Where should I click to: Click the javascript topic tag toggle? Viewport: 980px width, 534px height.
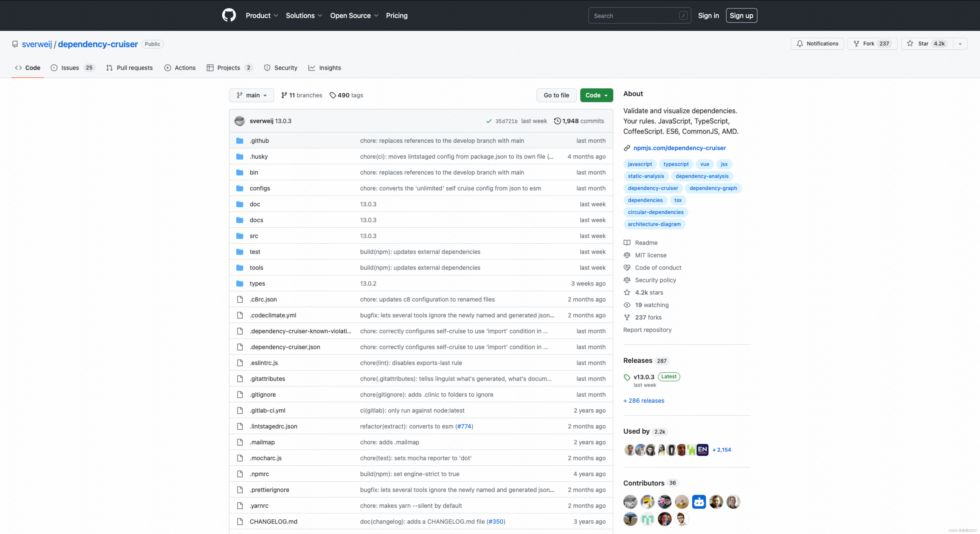click(640, 164)
